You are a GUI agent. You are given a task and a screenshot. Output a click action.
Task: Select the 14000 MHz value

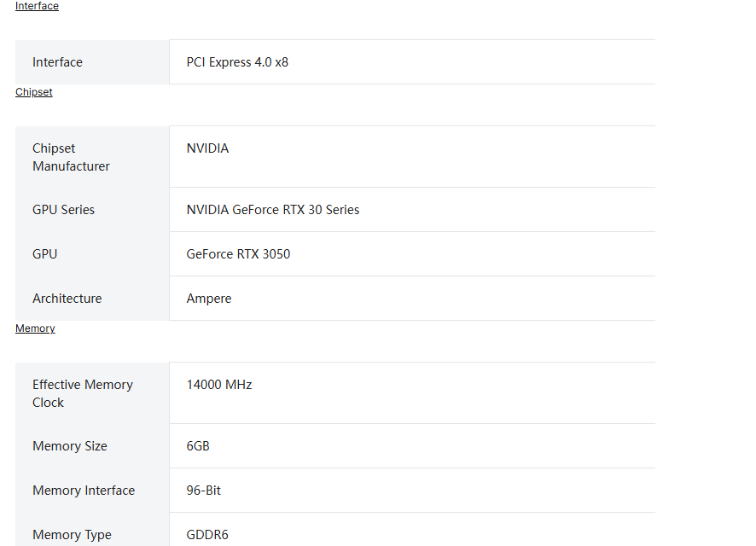coord(219,385)
